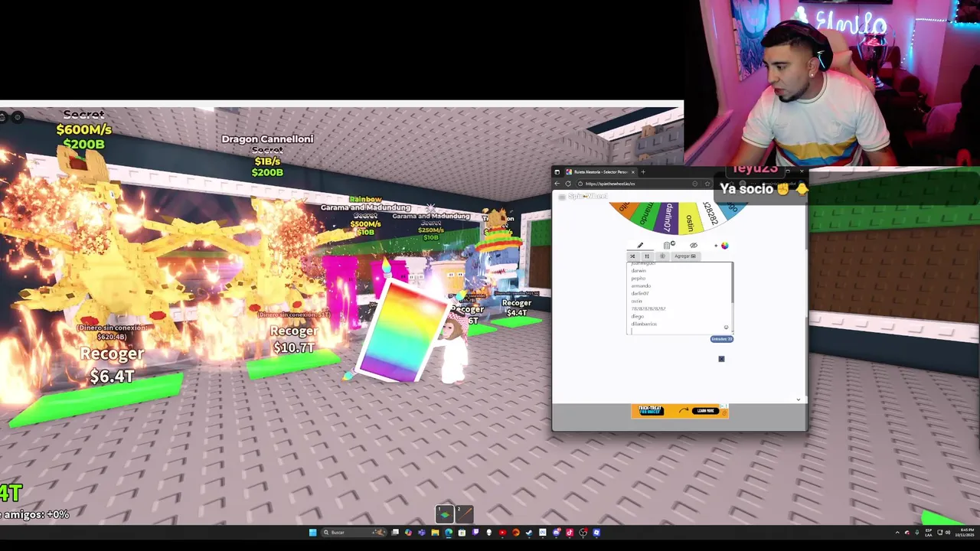The height and width of the screenshot is (551, 980).
Task: Shuffle the wheel entries
Action: 632,256
